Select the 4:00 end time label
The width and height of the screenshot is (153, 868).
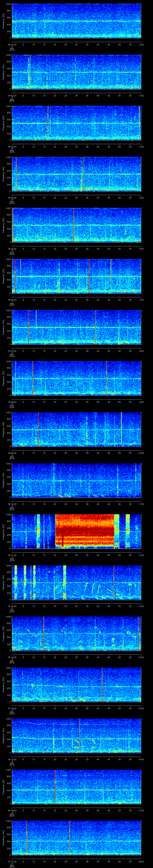pyautogui.click(x=141, y=147)
